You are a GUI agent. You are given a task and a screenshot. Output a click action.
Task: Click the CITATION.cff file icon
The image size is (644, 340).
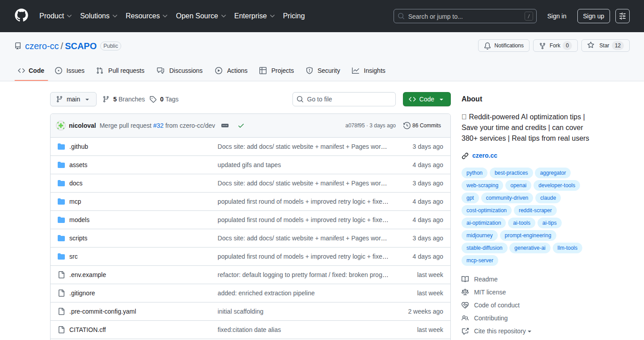[61, 330]
